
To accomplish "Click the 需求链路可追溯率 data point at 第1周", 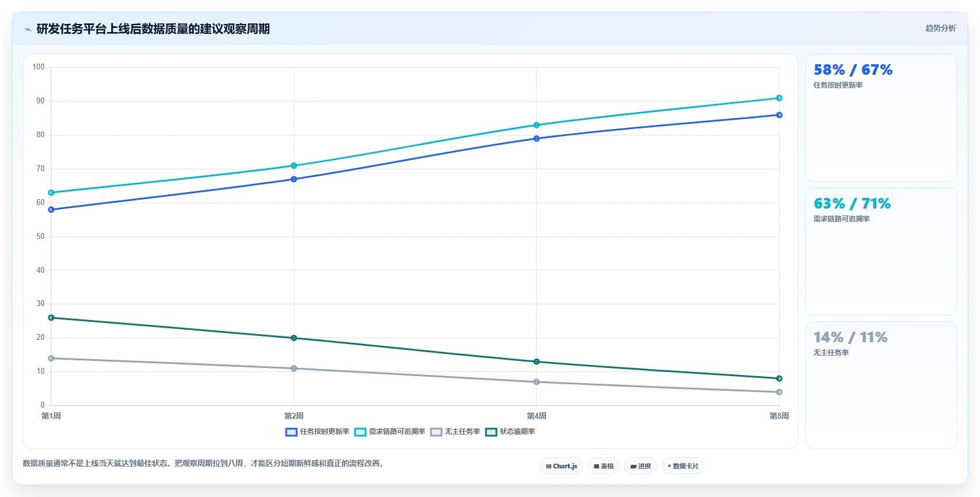I will [51, 193].
